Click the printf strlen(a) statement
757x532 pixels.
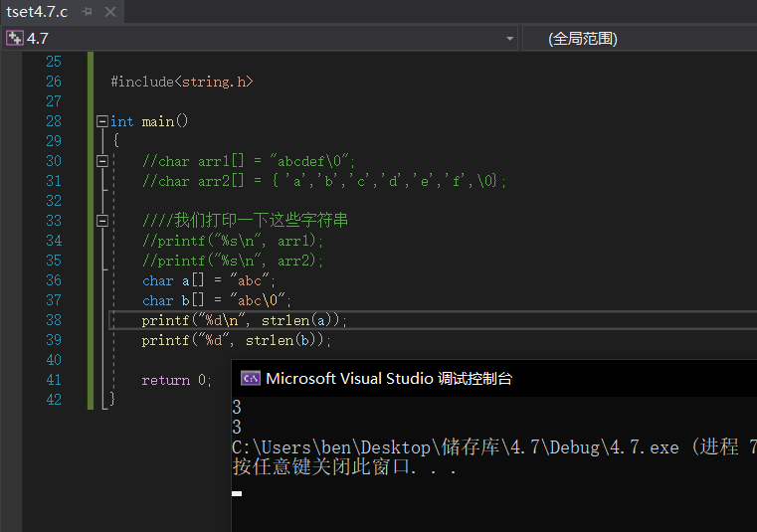245,320
